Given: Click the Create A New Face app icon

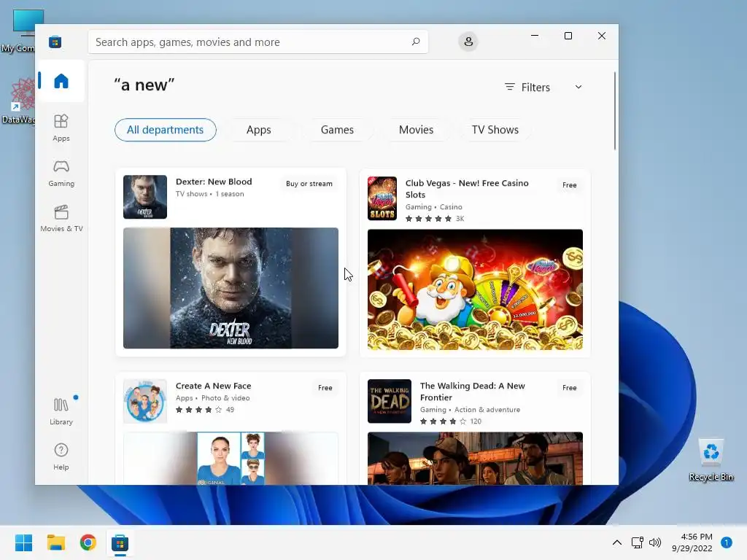Looking at the screenshot, I should tap(145, 401).
